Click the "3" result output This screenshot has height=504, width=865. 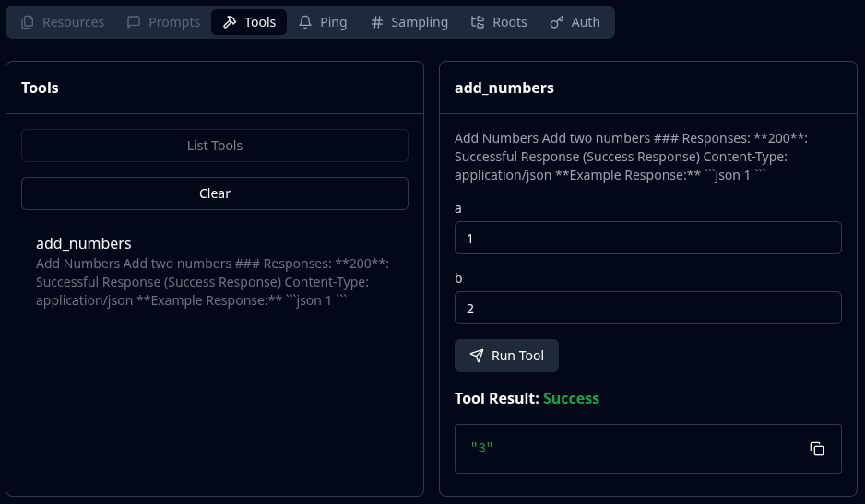pos(481,448)
